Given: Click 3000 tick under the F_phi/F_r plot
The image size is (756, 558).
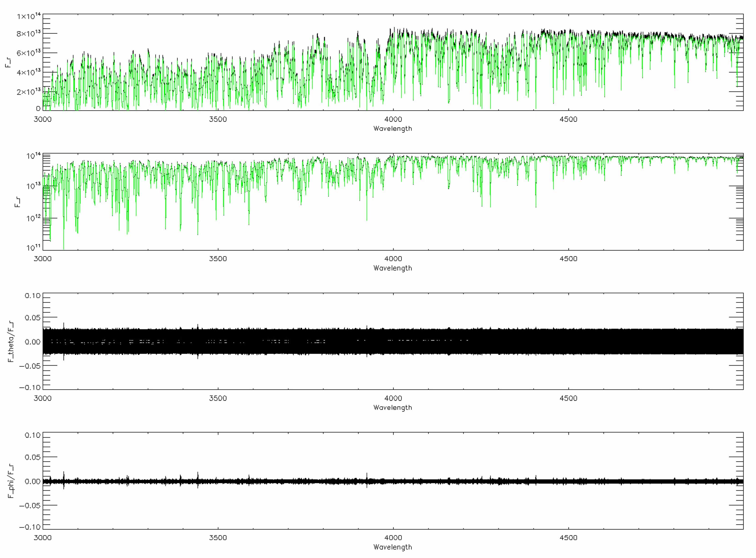Looking at the screenshot, I should coord(43,538).
